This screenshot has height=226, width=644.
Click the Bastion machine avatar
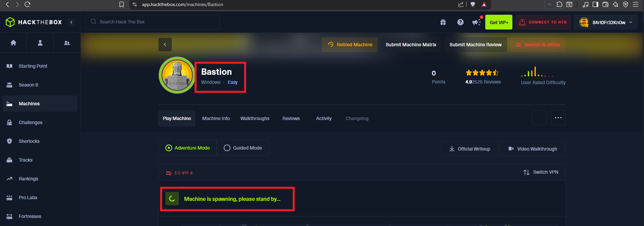[x=177, y=75]
